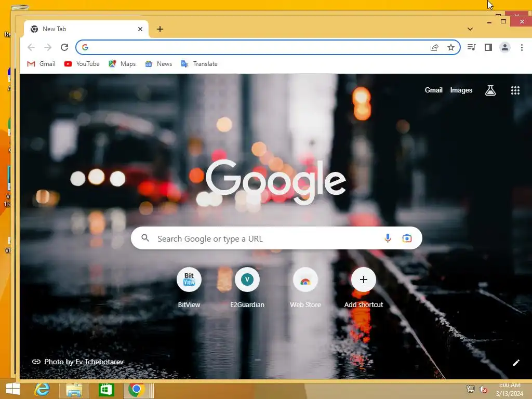Select the New Tab tab

pos(86,29)
